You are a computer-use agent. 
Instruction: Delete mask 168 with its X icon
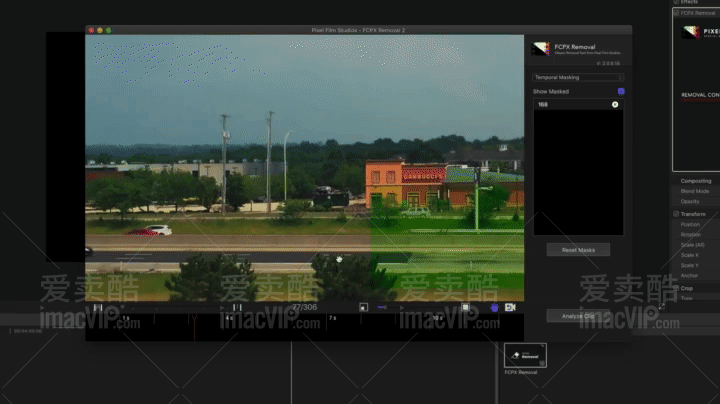click(615, 105)
